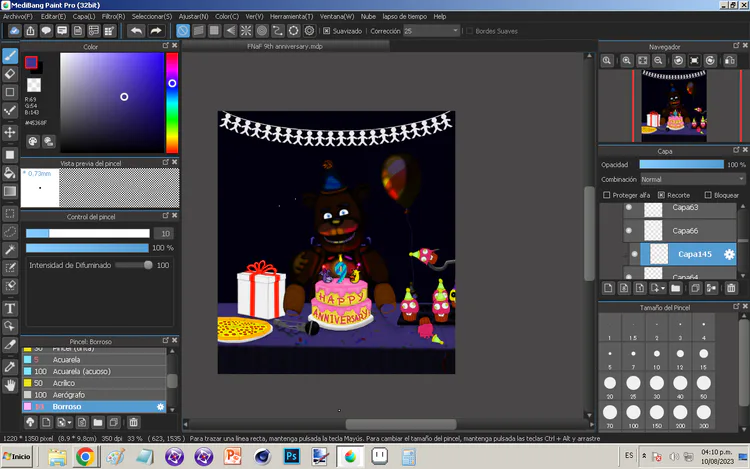The width and height of the screenshot is (750, 469).
Task: Toggle the Suavizado checkbox
Action: pos(327,31)
